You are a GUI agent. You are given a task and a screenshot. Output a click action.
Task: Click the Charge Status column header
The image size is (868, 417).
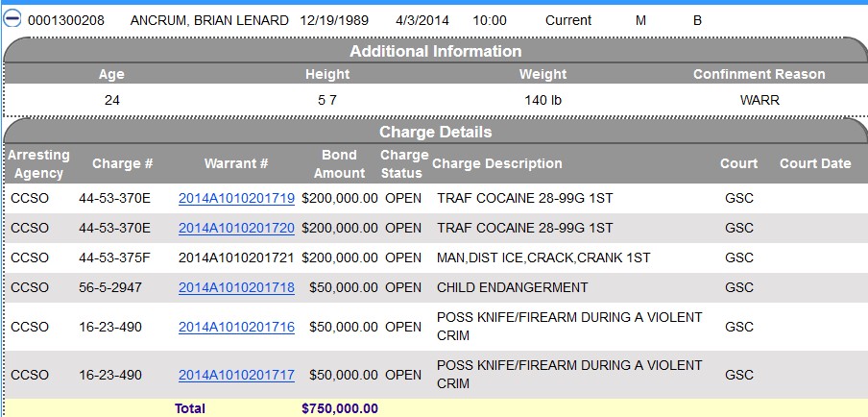pos(403,164)
